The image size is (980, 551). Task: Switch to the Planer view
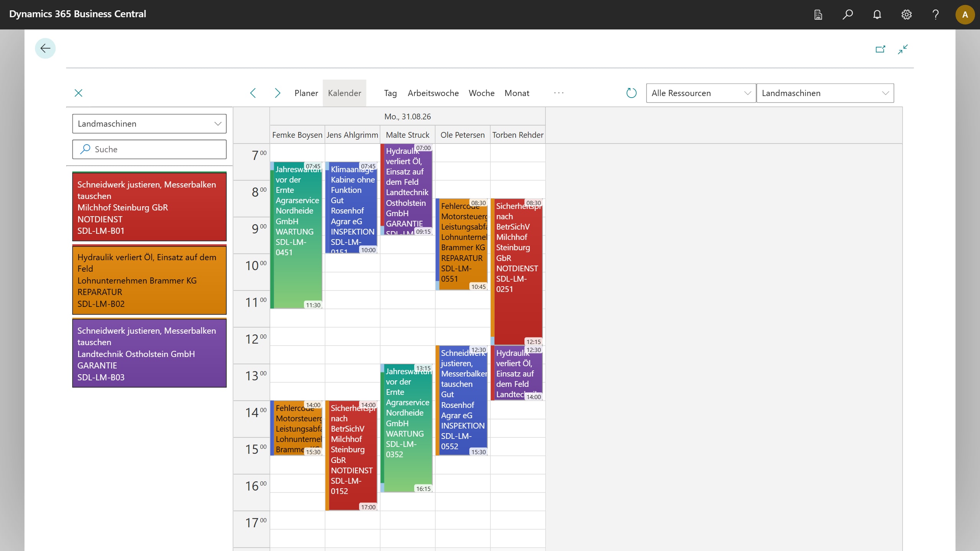[306, 93]
